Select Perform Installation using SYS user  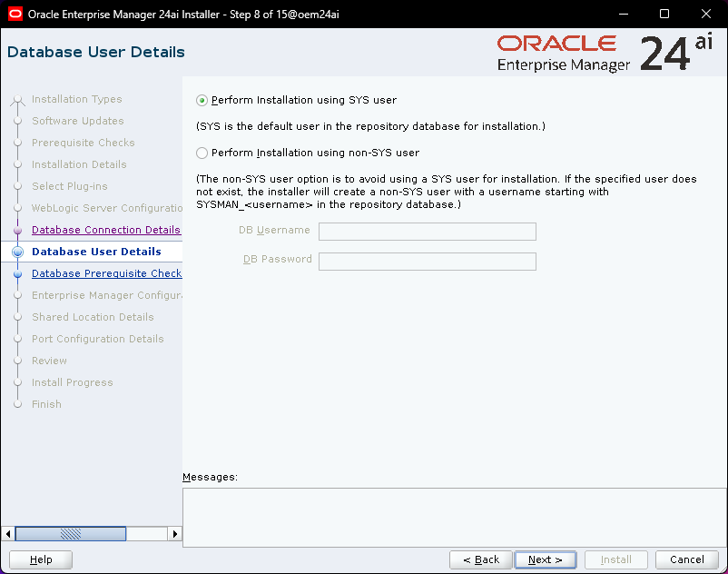point(202,101)
